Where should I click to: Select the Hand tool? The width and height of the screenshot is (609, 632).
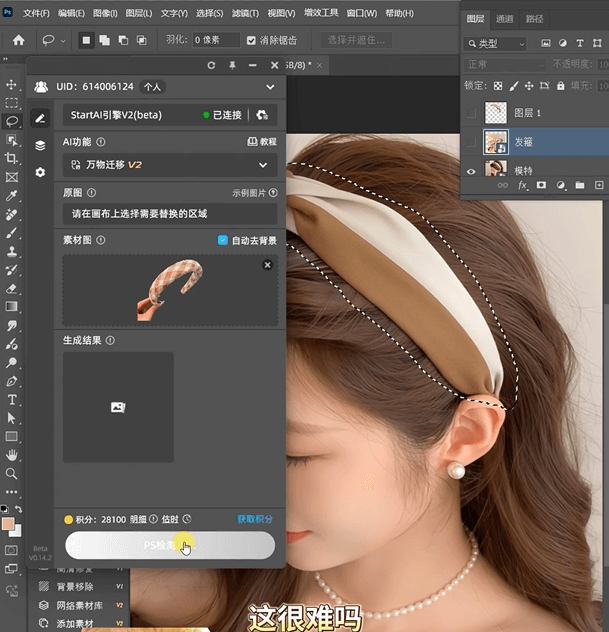(x=11, y=455)
